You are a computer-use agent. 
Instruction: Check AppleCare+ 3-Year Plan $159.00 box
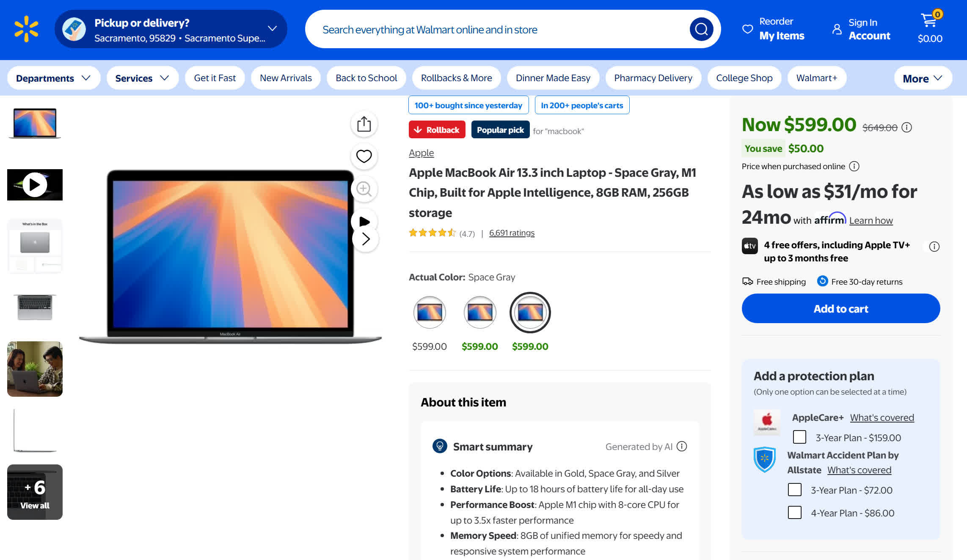[799, 437]
